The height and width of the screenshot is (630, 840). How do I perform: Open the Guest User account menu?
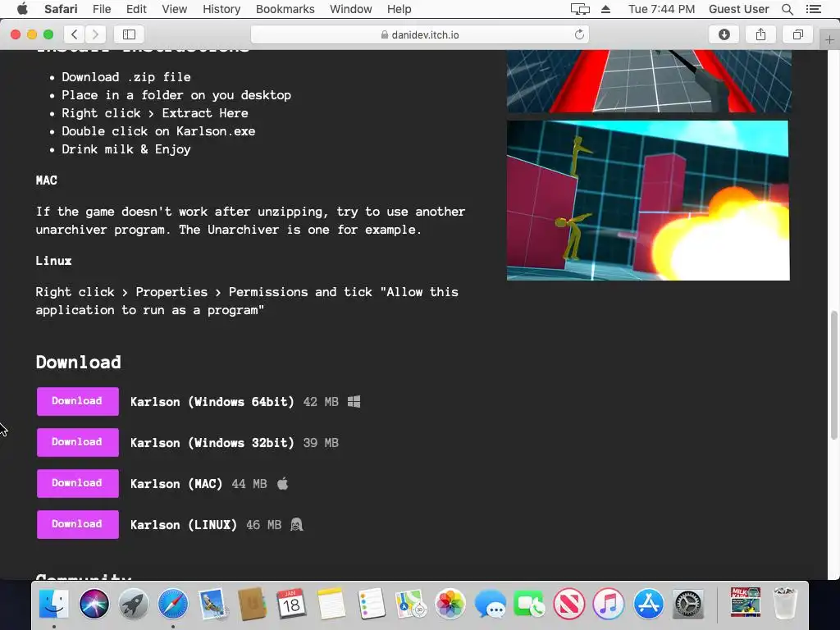(x=739, y=9)
